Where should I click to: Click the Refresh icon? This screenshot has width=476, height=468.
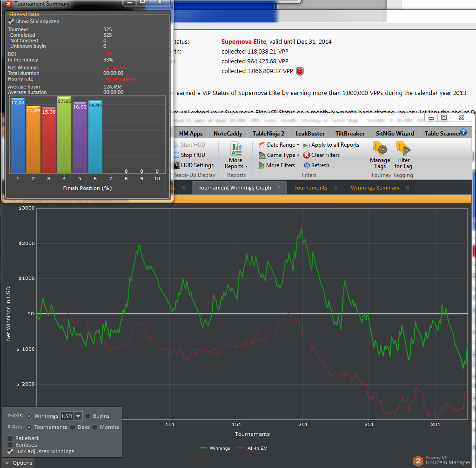click(307, 165)
